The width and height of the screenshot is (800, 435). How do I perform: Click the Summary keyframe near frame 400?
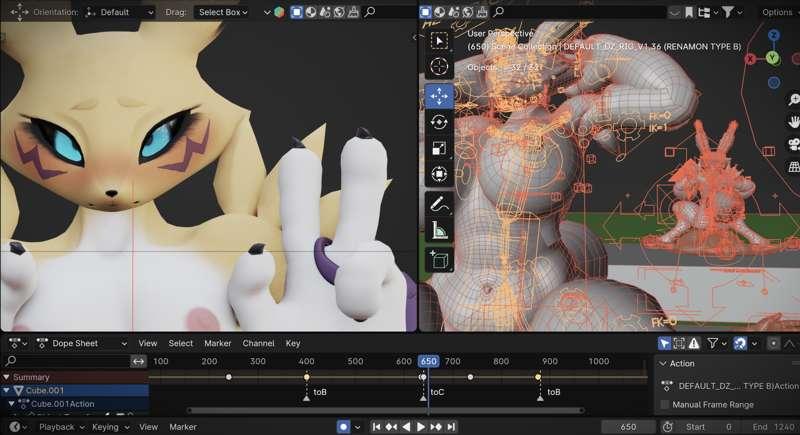click(306, 377)
